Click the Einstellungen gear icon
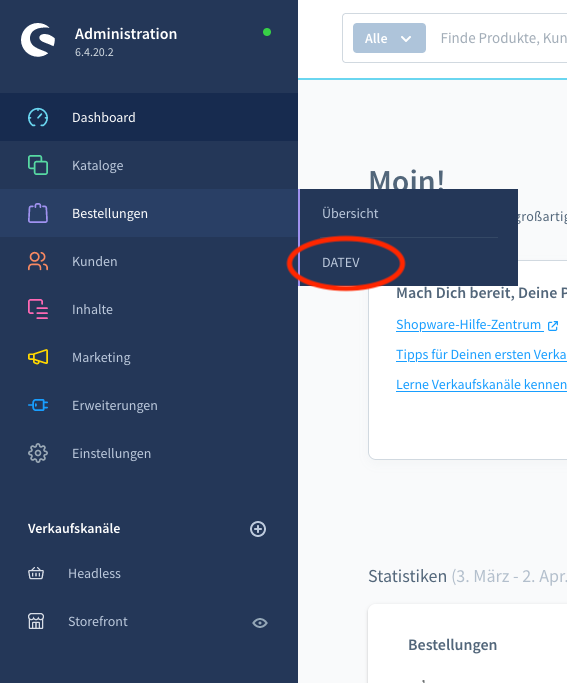Image resolution: width=567 pixels, height=683 pixels. (x=38, y=453)
